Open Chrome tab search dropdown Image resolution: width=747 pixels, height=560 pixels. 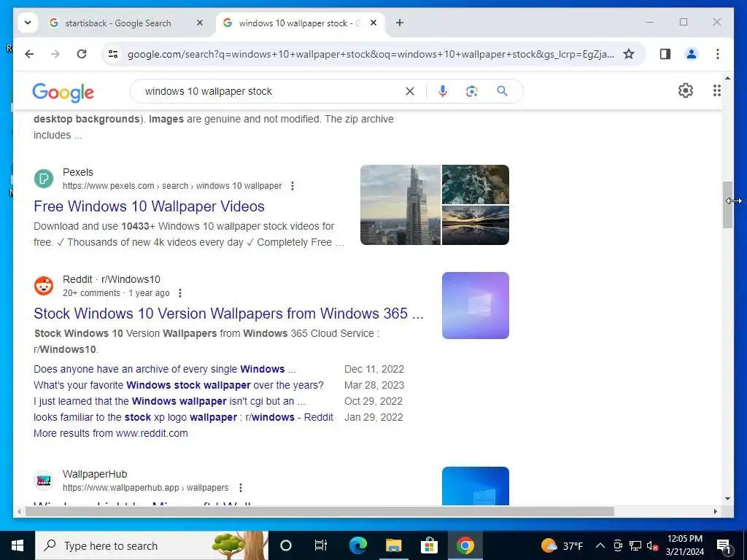pyautogui.click(x=28, y=23)
